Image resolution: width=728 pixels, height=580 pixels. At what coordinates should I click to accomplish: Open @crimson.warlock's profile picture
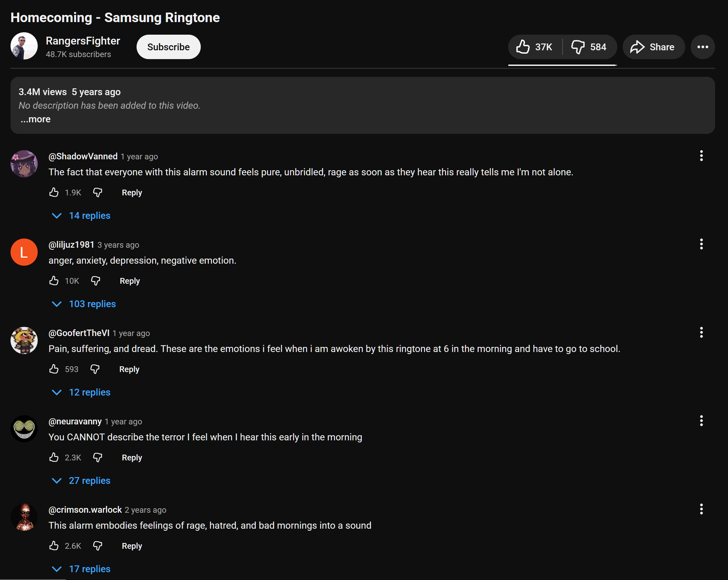click(x=24, y=517)
